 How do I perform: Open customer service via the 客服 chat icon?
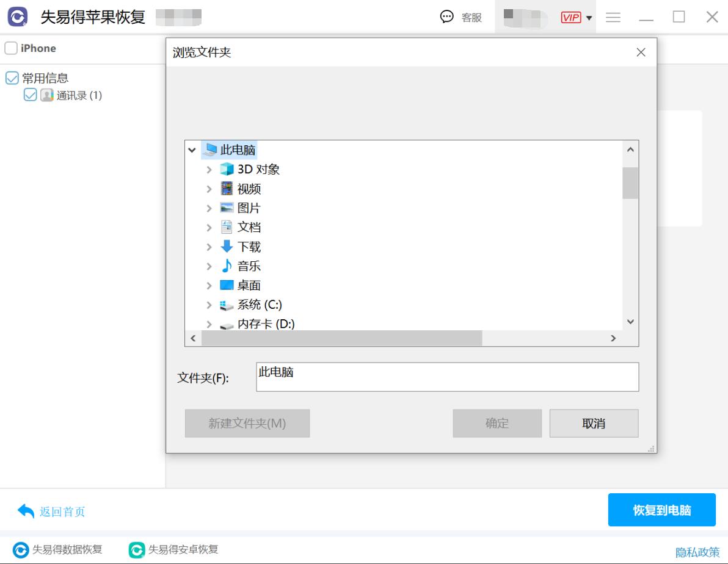(x=448, y=17)
